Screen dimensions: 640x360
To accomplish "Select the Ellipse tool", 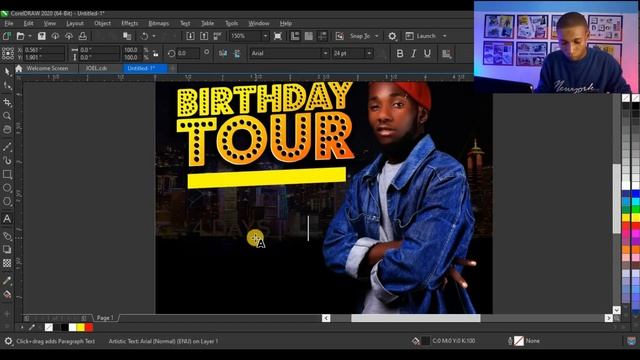I will 7,188.
